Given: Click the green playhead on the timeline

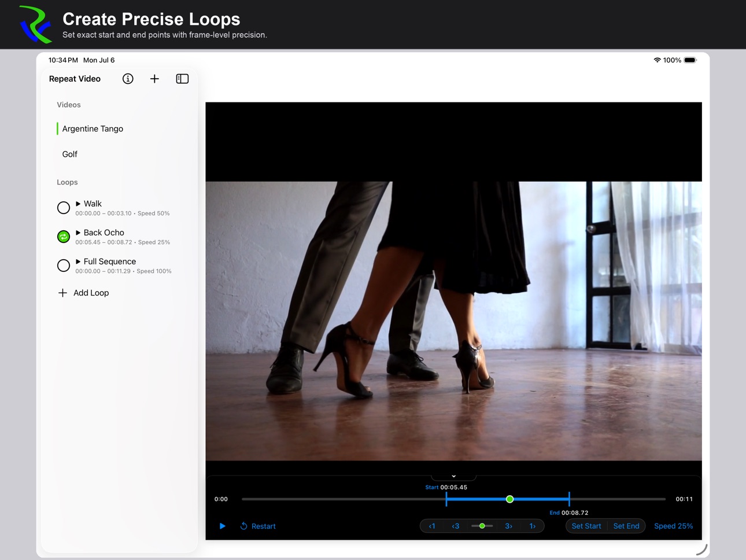Looking at the screenshot, I should click(509, 499).
